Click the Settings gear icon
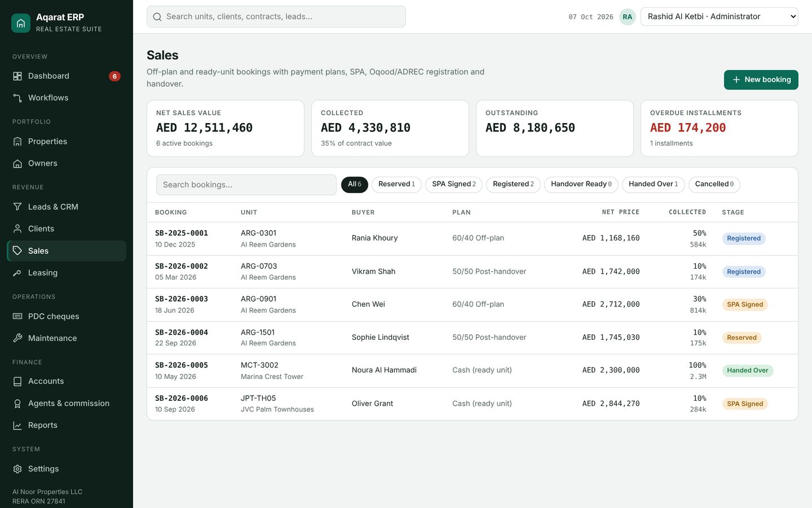Viewport: 812px width, 508px height. 17,469
